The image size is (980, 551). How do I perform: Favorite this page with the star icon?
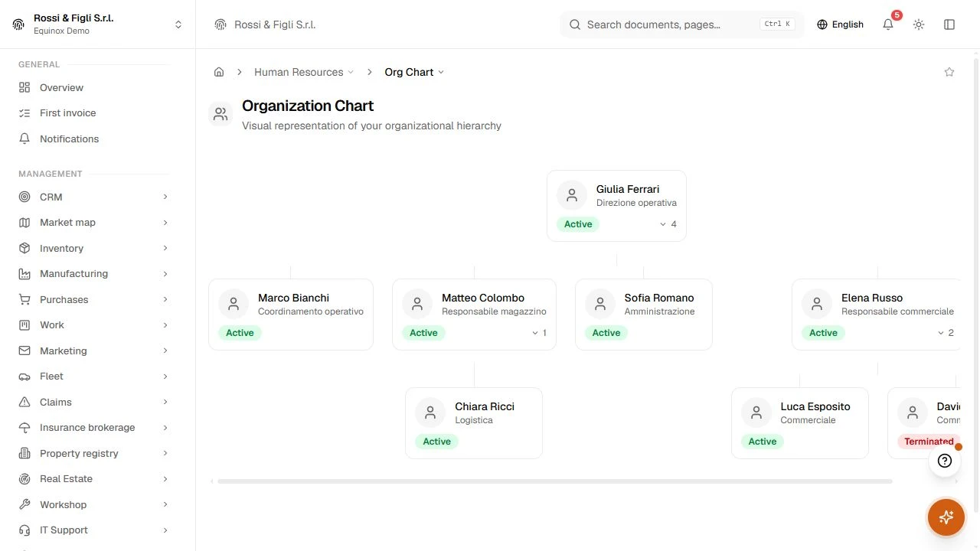(949, 72)
